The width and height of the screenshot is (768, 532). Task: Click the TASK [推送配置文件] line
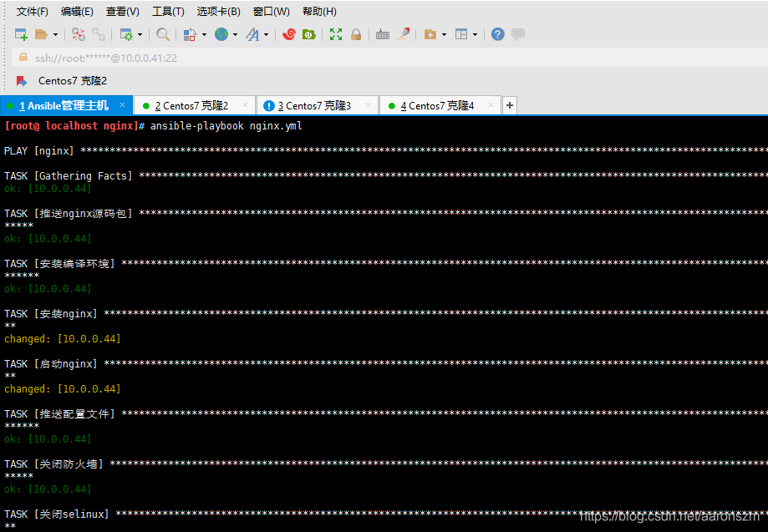pos(386,414)
